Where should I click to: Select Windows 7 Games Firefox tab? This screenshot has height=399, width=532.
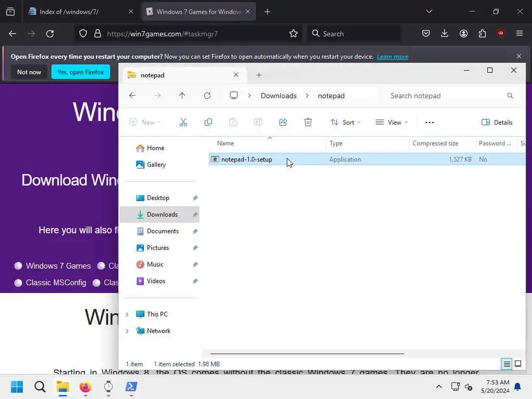click(198, 11)
